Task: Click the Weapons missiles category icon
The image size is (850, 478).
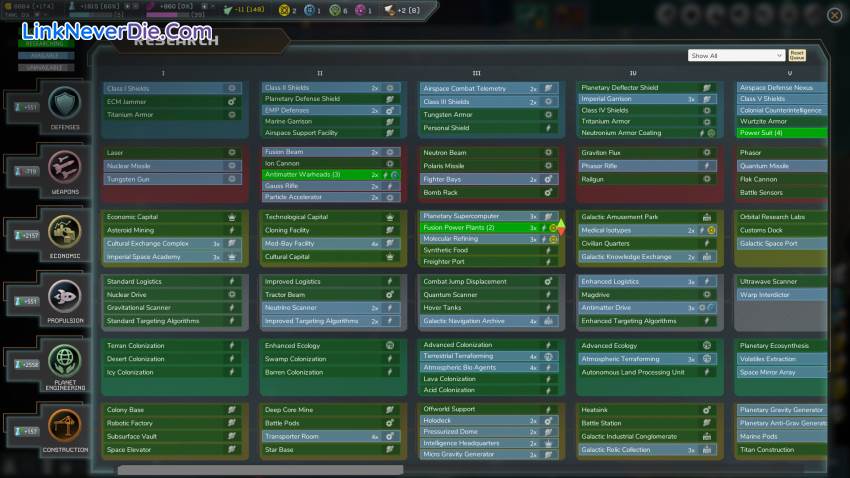Action: click(65, 165)
